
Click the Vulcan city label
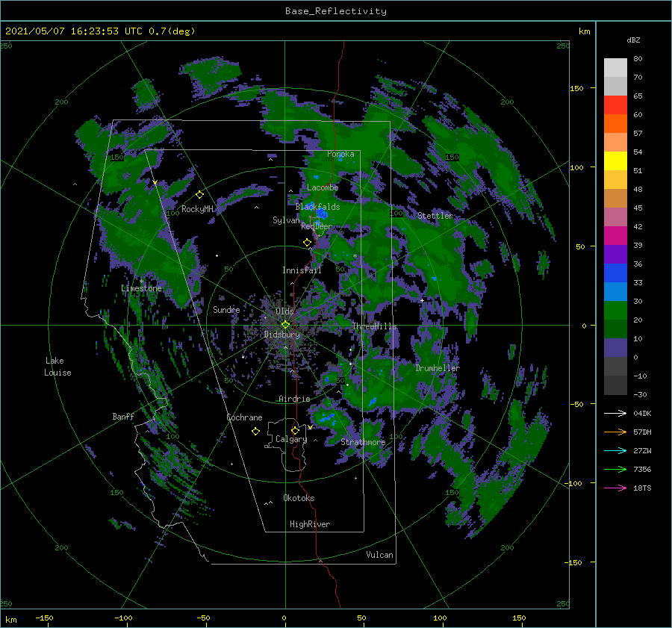click(379, 555)
